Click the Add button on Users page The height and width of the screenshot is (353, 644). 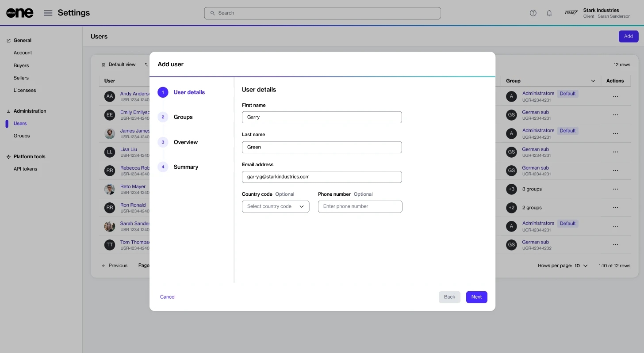tap(628, 36)
